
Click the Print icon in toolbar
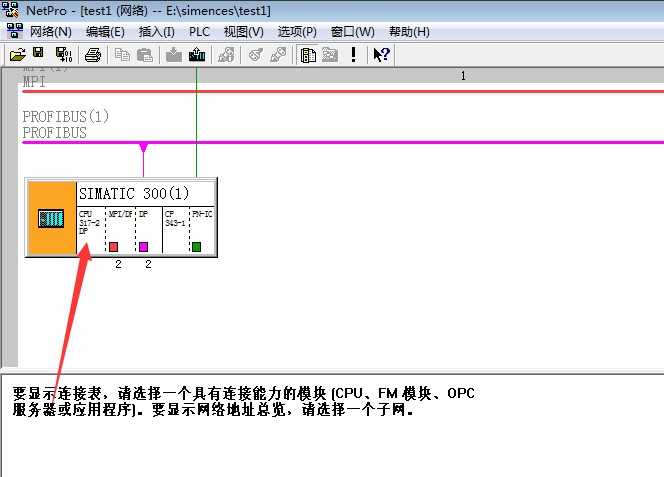pyautogui.click(x=93, y=55)
